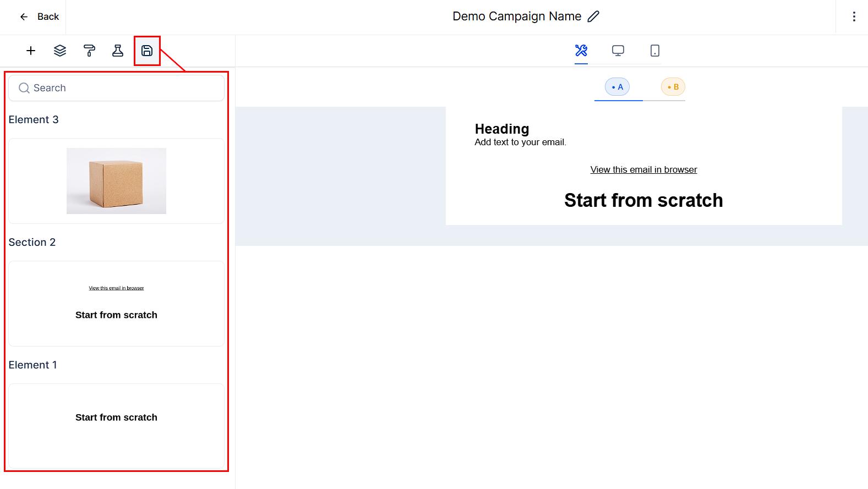This screenshot has width=868, height=489.
Task: Select variant B tab
Action: [x=673, y=87]
